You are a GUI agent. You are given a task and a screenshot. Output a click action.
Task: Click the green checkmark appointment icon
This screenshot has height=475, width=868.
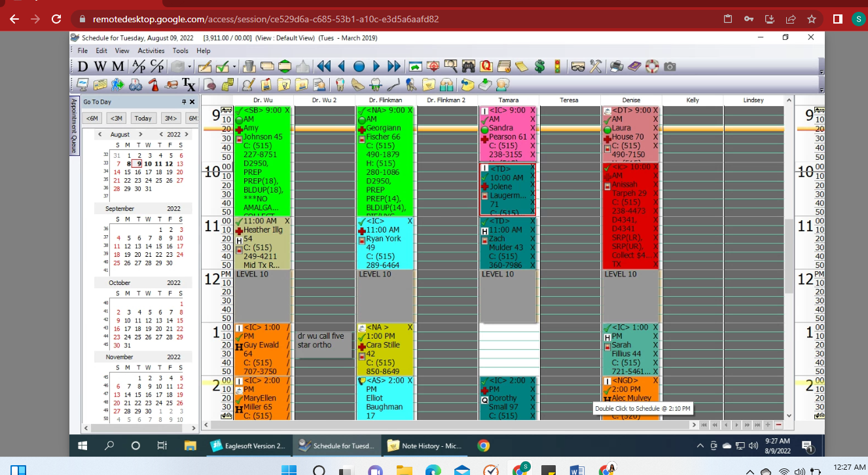click(x=222, y=66)
